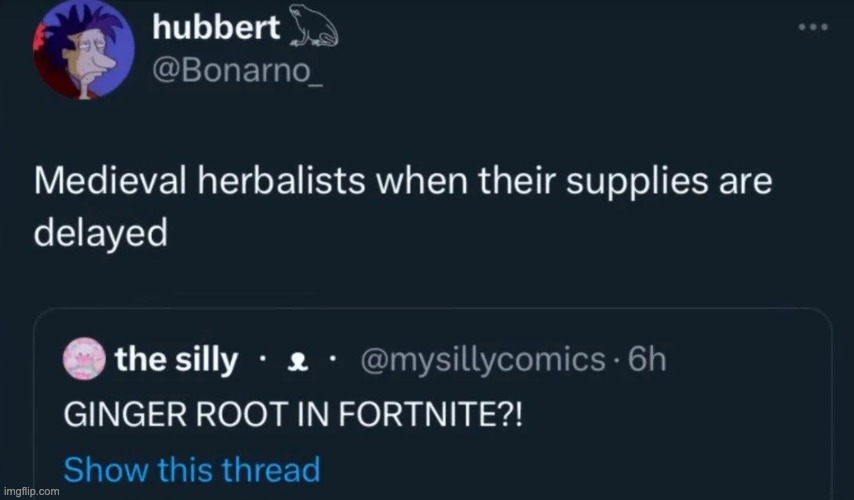Click the 6h timestamp of quoted tweet
This screenshot has width=854, height=500.
tap(643, 359)
